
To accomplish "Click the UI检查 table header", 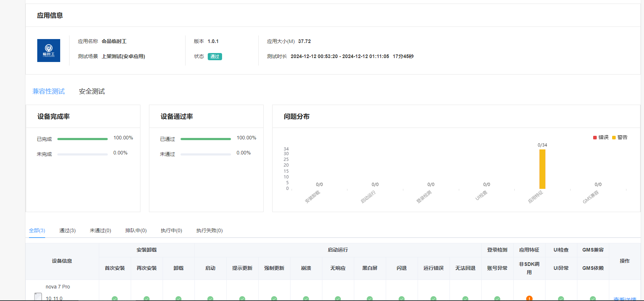I will (561, 250).
